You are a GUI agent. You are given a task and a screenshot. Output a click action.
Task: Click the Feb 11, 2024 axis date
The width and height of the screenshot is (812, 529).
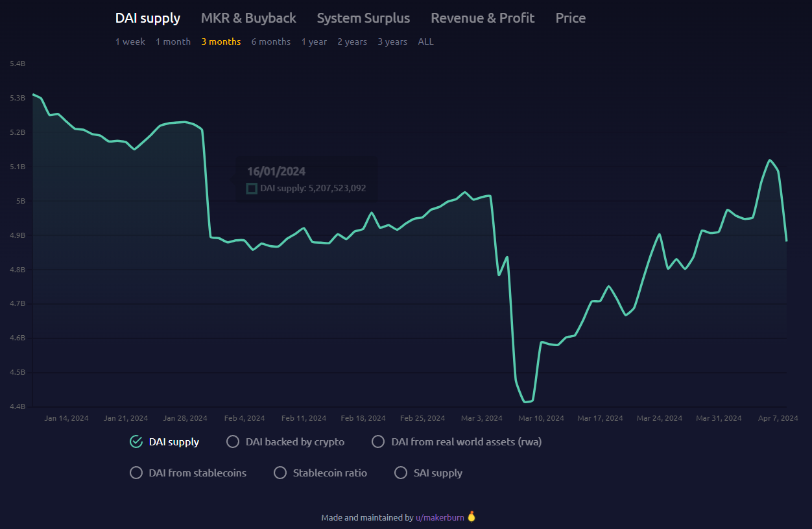click(304, 418)
